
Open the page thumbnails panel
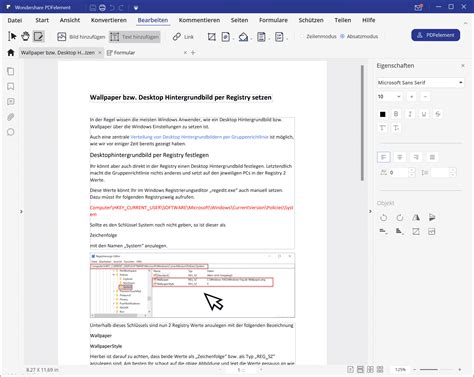[x=11, y=71]
